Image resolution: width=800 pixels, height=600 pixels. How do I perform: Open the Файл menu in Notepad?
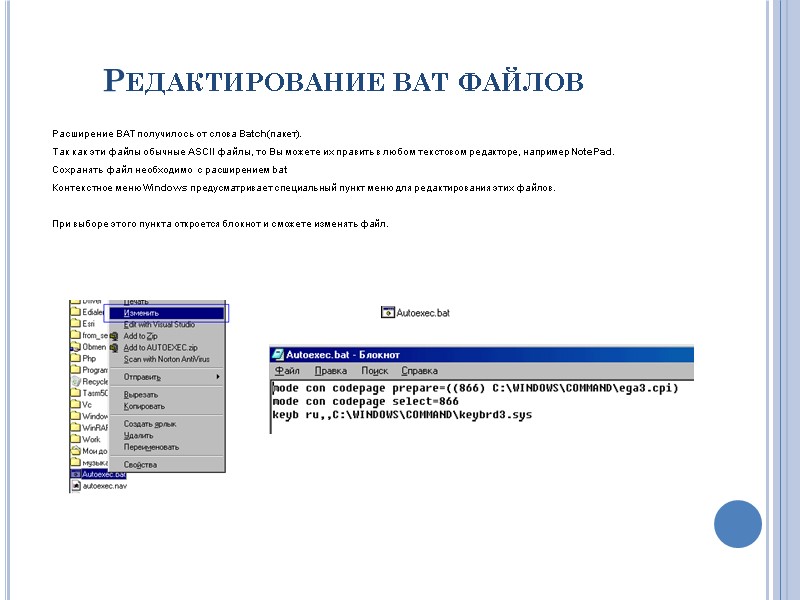[287, 371]
